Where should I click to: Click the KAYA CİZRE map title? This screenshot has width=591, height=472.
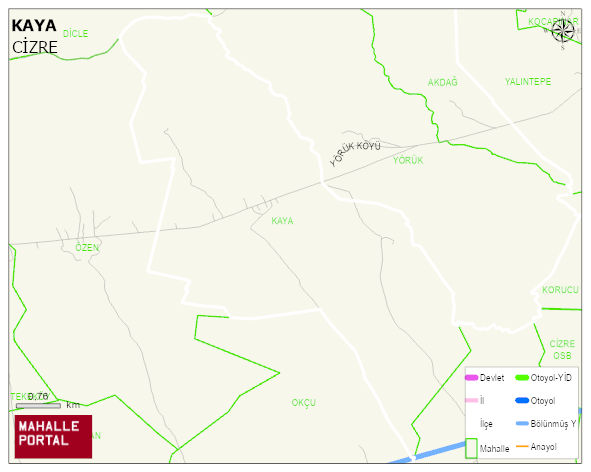(x=34, y=37)
